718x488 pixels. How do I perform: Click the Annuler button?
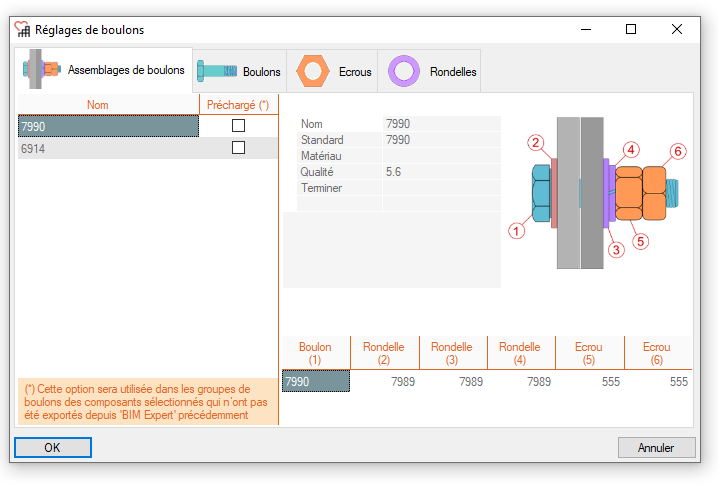[656, 448]
